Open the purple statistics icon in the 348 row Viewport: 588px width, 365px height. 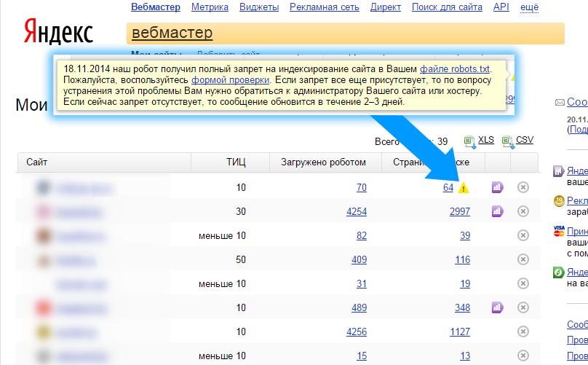tap(497, 307)
